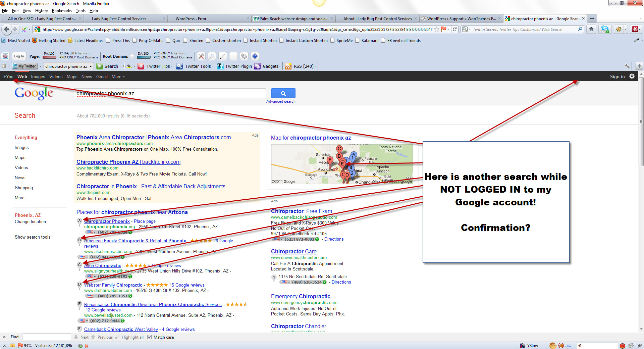Reload the page with the refresh icon
The image size is (644, 349).
[455, 29]
